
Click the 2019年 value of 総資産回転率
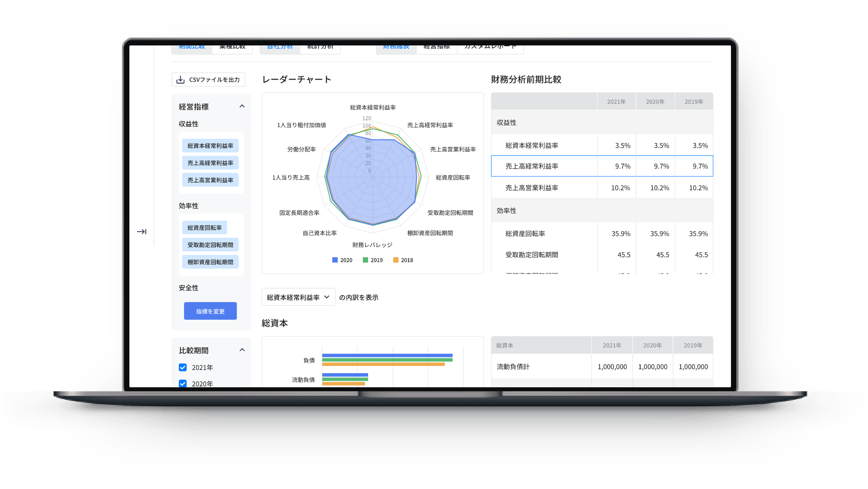coord(698,234)
